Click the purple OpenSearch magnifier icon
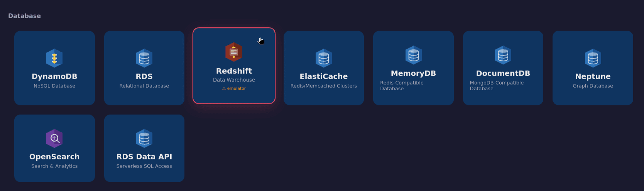This screenshot has height=191, width=644. coord(54,139)
